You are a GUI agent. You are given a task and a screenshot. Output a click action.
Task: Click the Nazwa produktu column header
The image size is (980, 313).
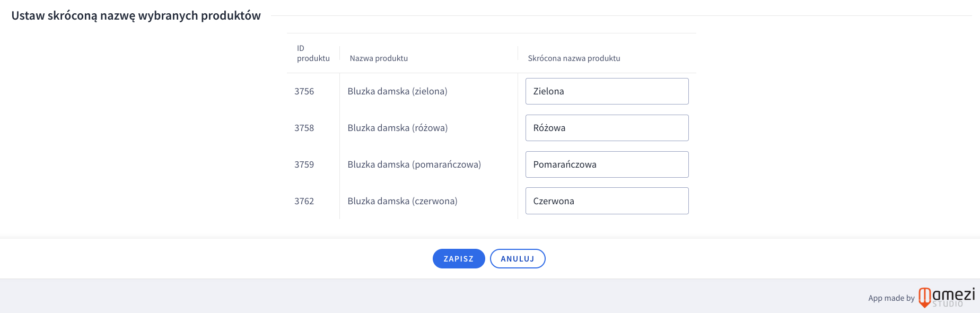[379, 58]
